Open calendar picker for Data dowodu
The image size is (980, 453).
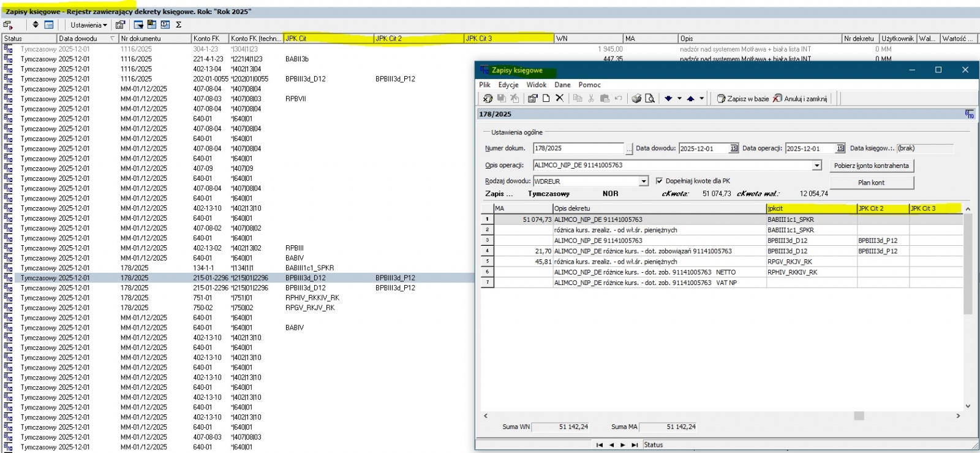[734, 148]
